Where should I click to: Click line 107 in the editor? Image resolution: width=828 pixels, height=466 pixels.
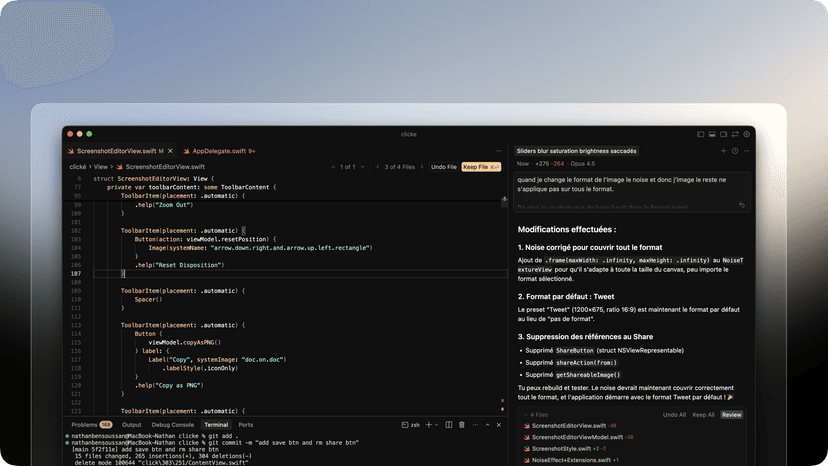pos(300,274)
